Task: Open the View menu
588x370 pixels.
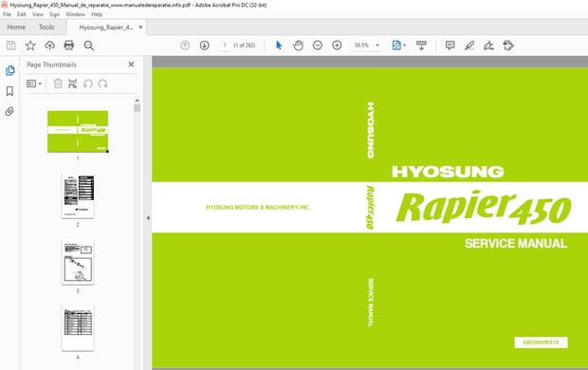Action: [x=38, y=14]
